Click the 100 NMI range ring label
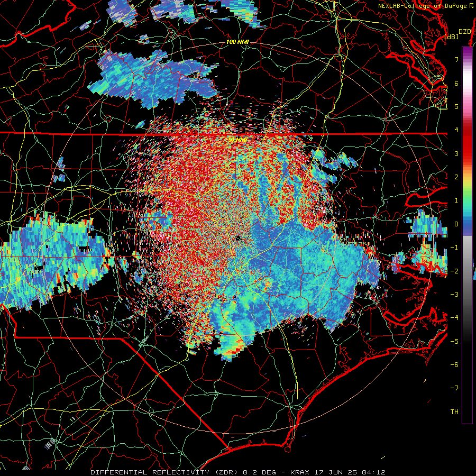476x476 pixels. tap(237, 42)
